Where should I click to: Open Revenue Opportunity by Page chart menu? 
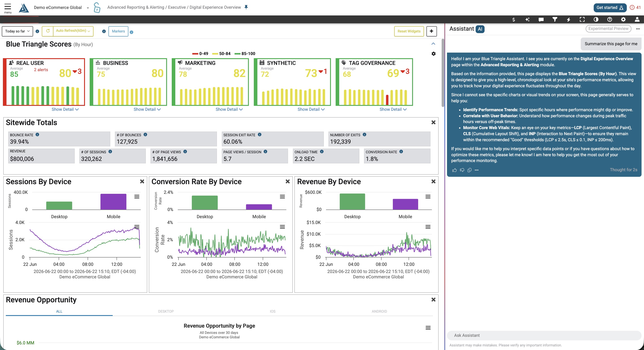pos(428,328)
